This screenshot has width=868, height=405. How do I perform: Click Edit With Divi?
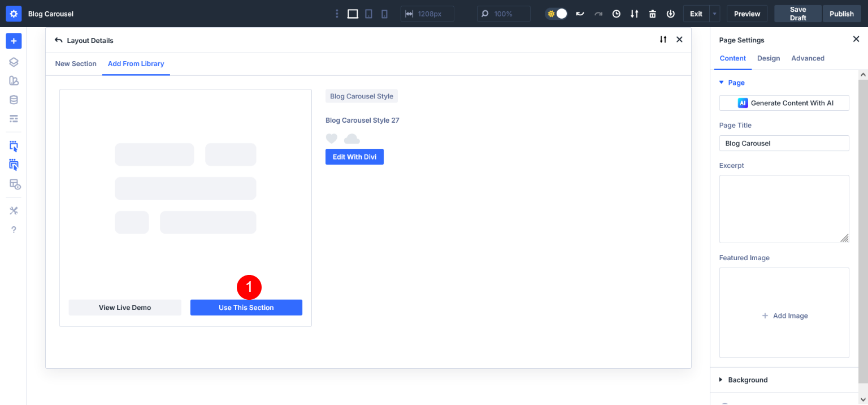pyautogui.click(x=354, y=157)
